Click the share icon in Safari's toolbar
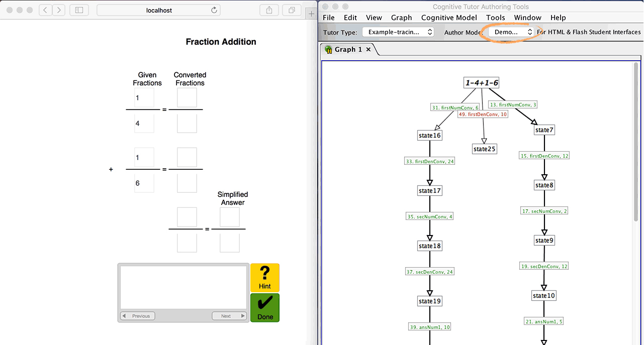 pyautogui.click(x=269, y=10)
